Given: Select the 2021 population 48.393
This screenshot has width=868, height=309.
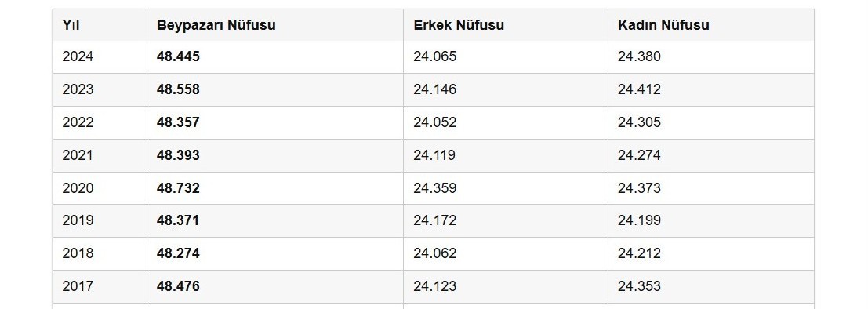Looking at the screenshot, I should (274, 155).
